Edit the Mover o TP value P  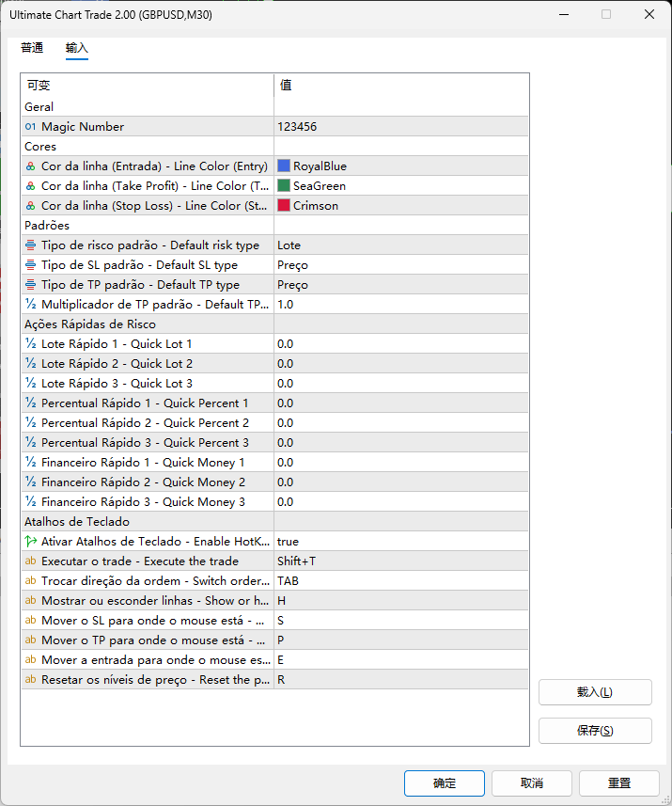point(400,640)
